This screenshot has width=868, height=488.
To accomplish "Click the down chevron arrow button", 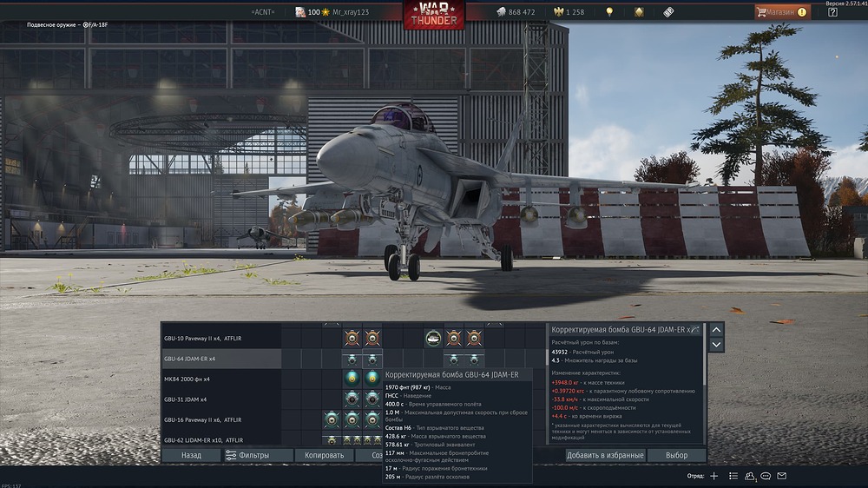I will coord(716,345).
